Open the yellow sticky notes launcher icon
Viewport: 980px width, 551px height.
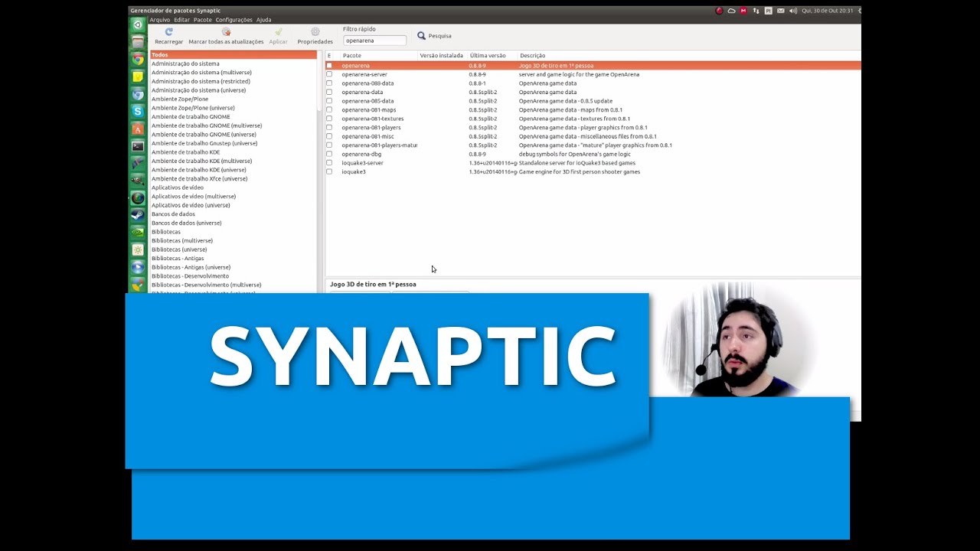coord(138,77)
